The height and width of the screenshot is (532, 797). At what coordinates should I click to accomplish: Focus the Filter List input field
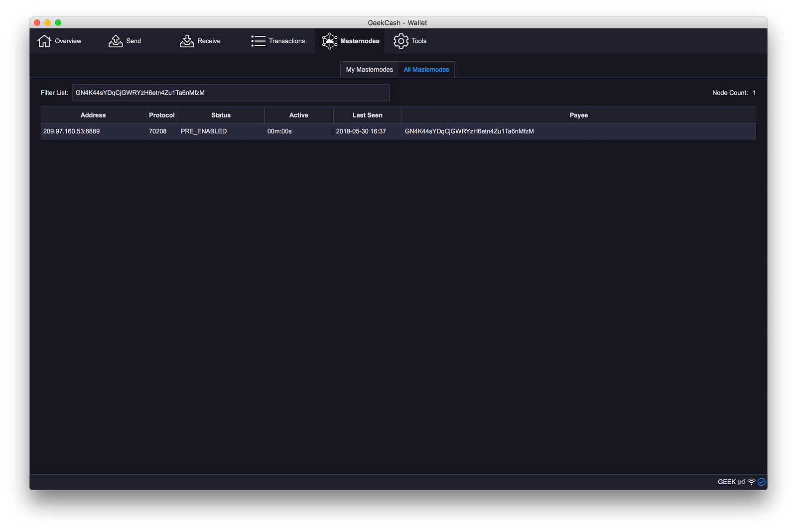pos(231,93)
